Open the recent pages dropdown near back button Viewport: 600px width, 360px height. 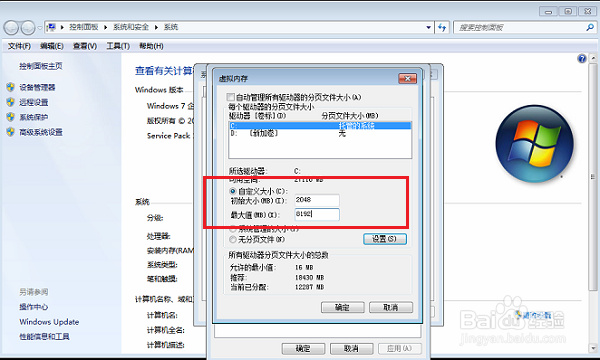tap(39, 28)
